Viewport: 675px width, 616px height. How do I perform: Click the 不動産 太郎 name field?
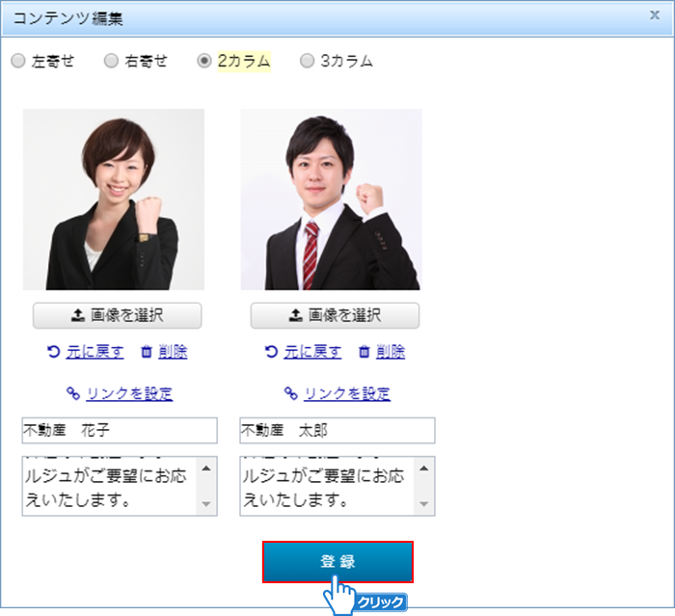click(337, 430)
